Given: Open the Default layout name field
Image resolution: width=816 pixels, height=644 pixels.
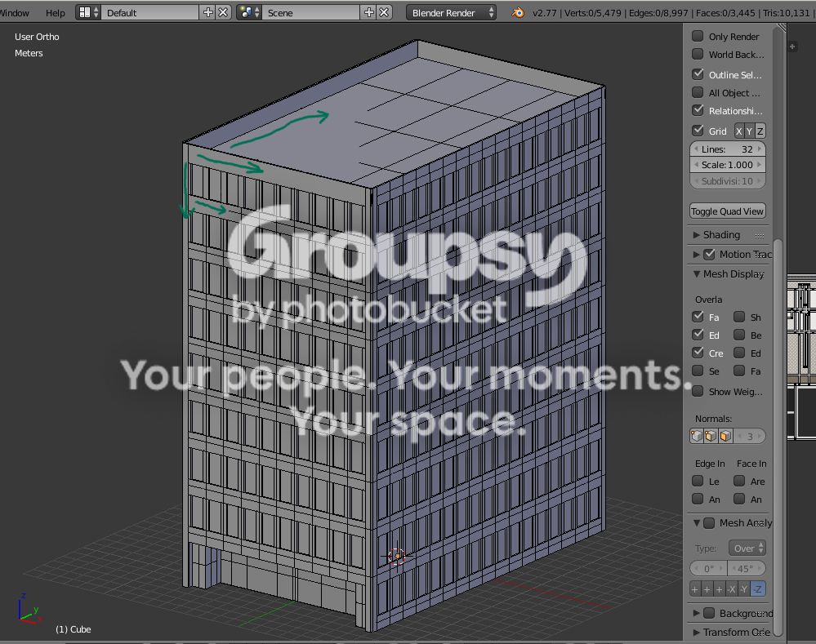Looking at the screenshot, I should [149, 12].
